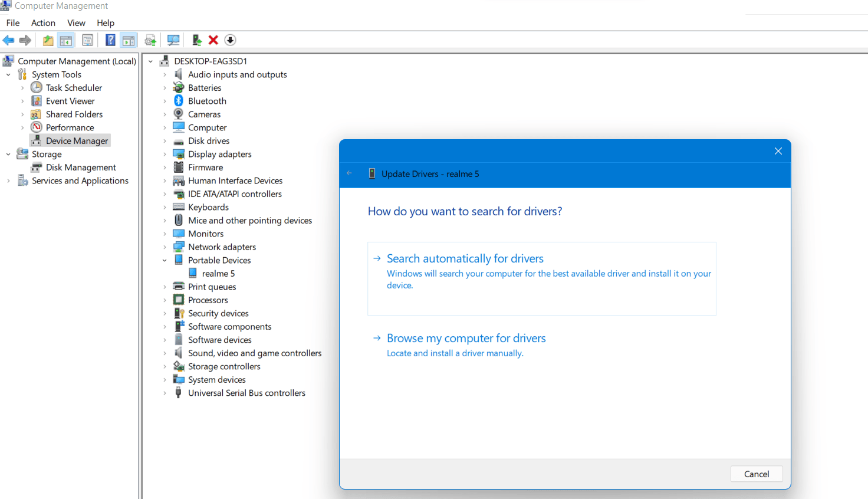Click the back arrow in Update Drivers dialog
Screen dimensions: 868x499
click(x=349, y=173)
